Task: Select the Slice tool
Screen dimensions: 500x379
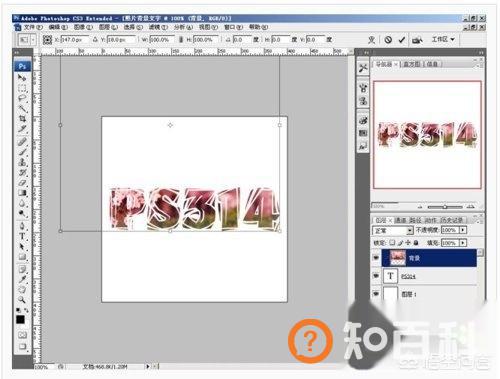Action: (x=22, y=128)
